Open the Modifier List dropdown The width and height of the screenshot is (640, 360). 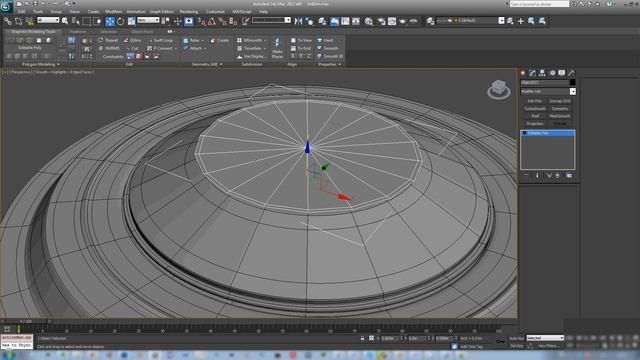coord(548,91)
